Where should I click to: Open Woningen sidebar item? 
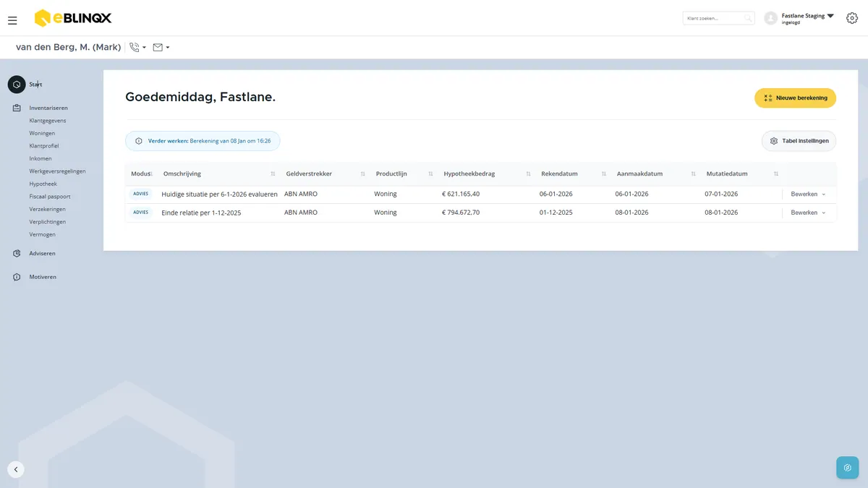pyautogui.click(x=42, y=133)
